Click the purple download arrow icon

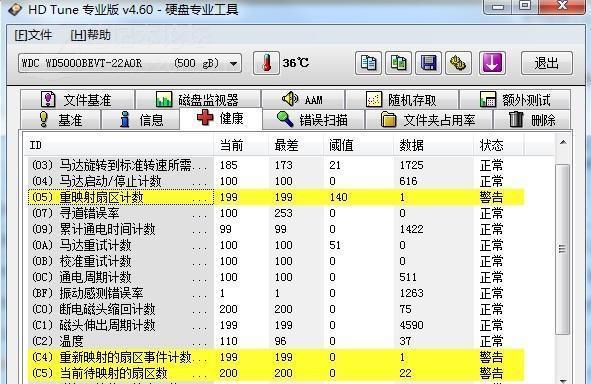coord(492,63)
